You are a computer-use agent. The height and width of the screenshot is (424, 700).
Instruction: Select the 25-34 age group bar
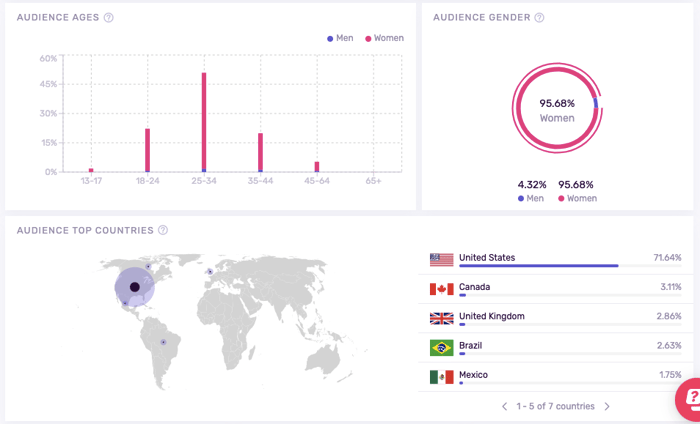point(204,122)
